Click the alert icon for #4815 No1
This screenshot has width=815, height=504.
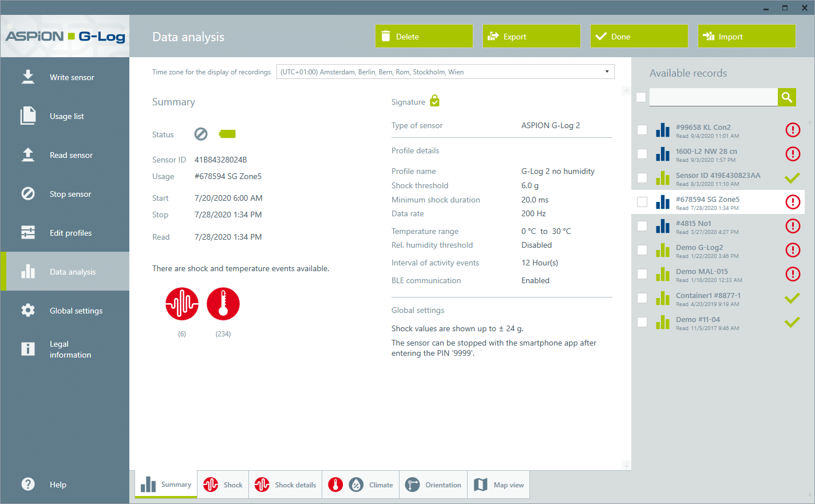793,226
